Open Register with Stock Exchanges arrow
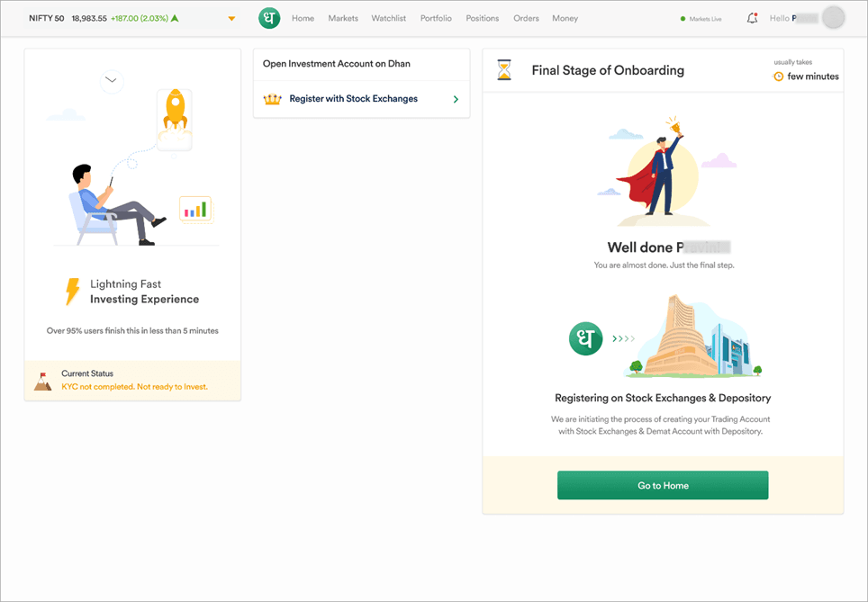Screen dimensions: 868x602 point(456,99)
